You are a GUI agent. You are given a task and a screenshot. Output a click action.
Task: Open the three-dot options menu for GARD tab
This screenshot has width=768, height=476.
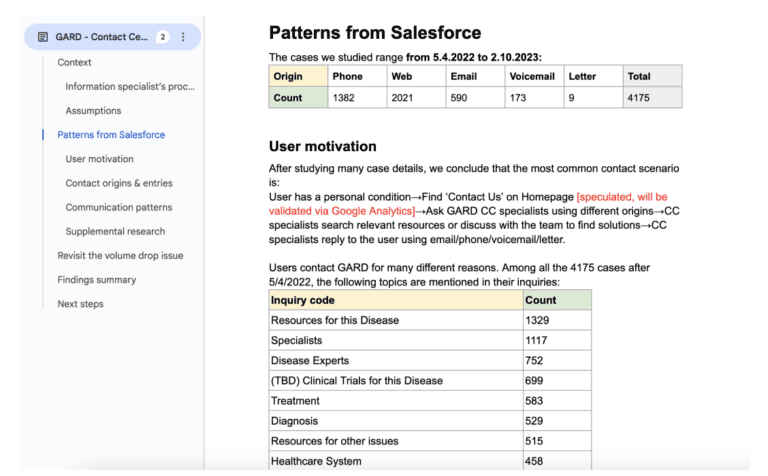[x=183, y=37]
